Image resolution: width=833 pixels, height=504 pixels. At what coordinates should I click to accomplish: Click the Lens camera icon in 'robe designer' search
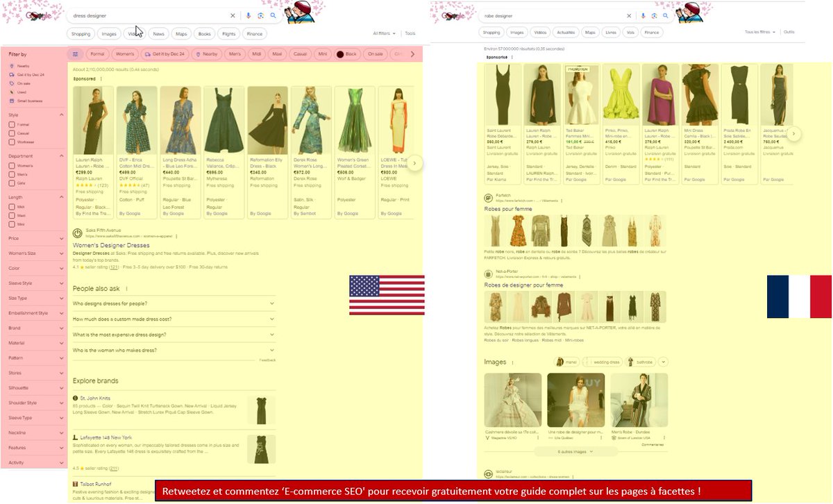tap(654, 15)
